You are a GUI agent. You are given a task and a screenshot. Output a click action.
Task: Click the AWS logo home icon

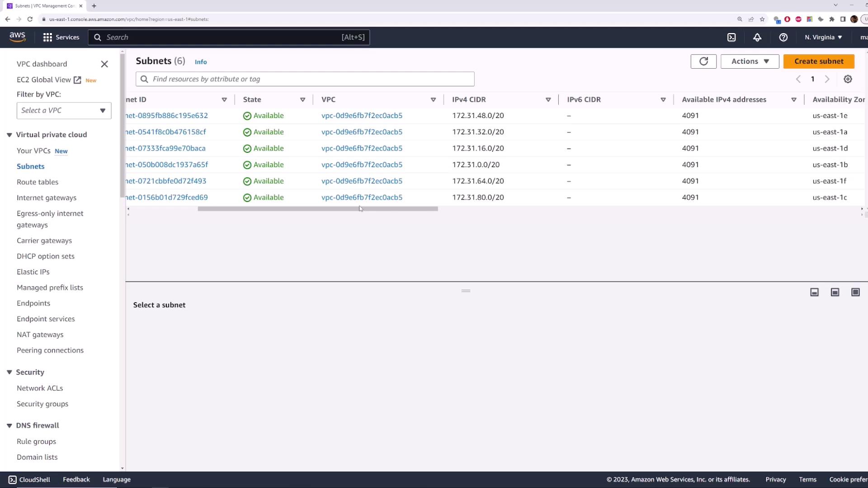coord(17,37)
